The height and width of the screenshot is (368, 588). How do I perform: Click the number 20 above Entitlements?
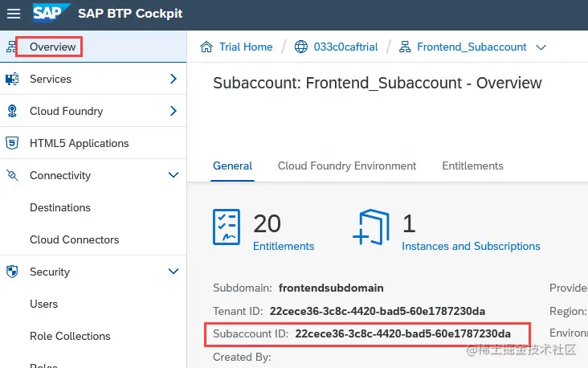click(x=267, y=223)
